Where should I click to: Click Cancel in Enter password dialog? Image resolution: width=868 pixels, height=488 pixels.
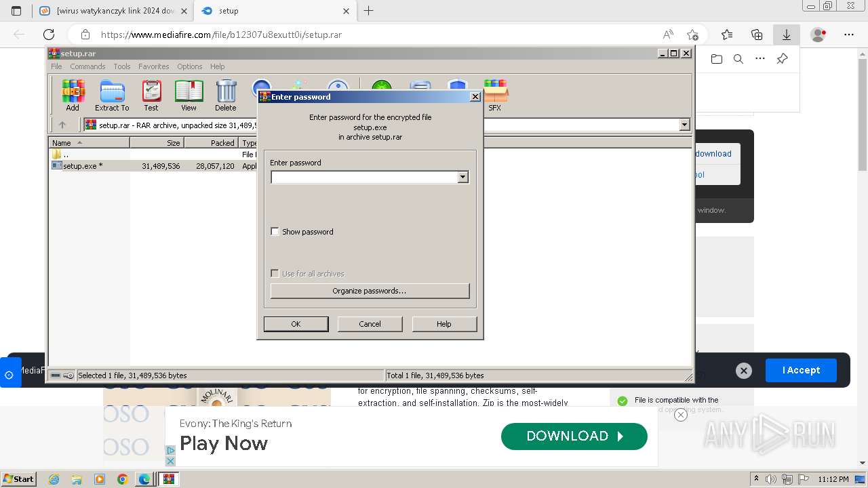[x=370, y=324]
